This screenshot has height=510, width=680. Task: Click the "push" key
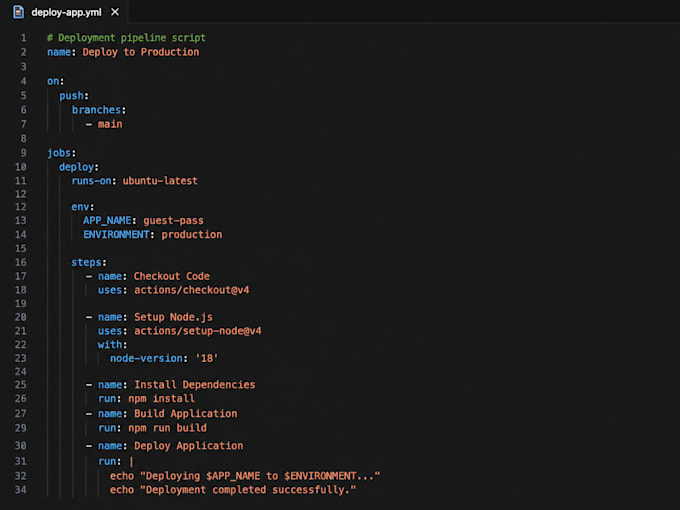point(71,95)
